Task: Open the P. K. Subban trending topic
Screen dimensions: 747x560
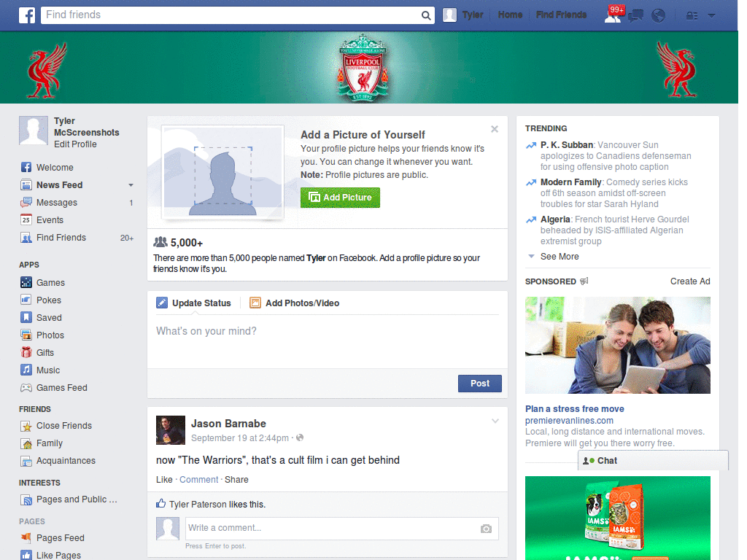Action: pos(567,145)
